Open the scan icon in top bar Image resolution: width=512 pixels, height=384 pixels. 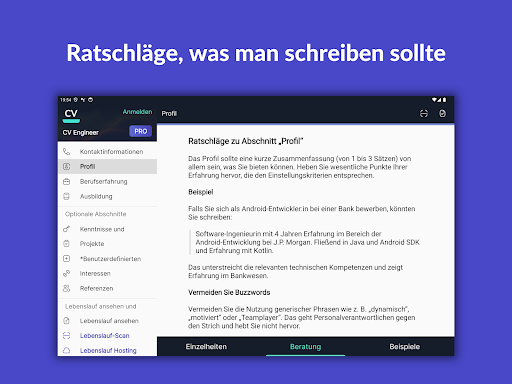tap(424, 114)
